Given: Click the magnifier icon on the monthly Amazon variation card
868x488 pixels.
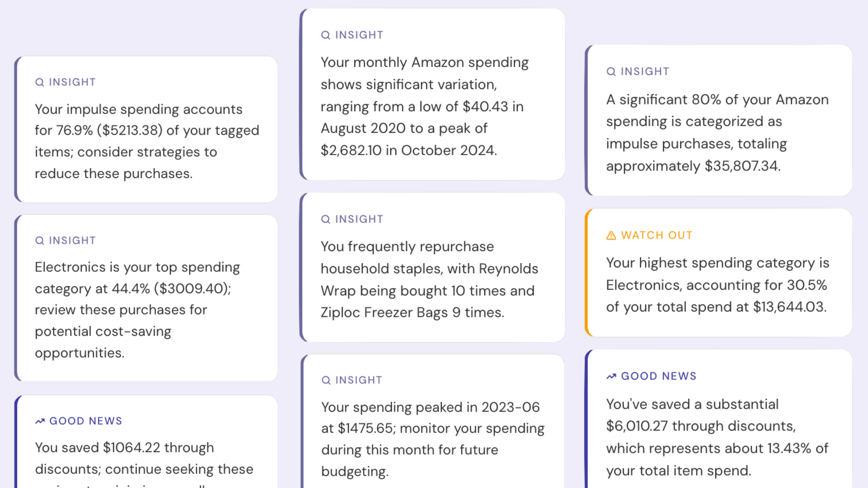Looking at the screenshot, I should click(x=325, y=35).
